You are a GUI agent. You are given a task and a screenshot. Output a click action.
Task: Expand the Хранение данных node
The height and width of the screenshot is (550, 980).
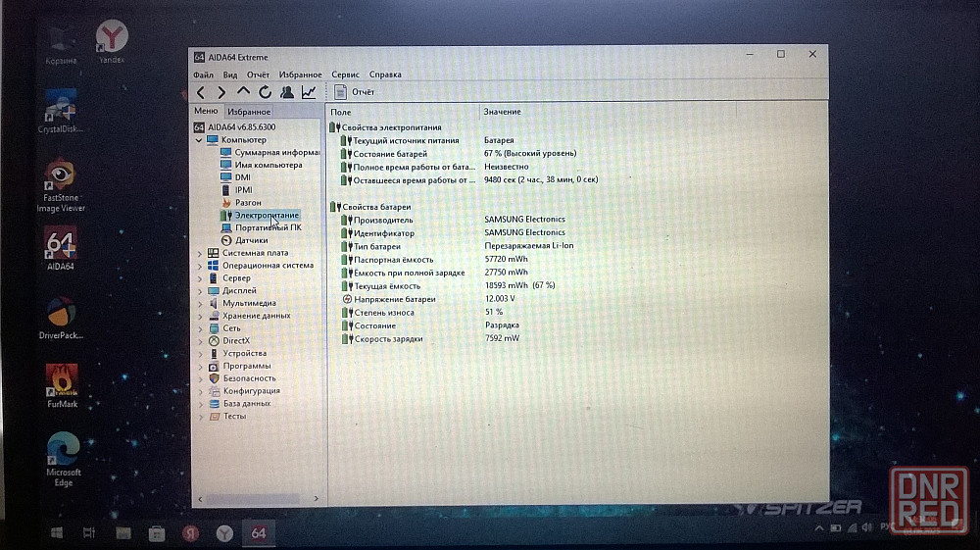coord(200,317)
